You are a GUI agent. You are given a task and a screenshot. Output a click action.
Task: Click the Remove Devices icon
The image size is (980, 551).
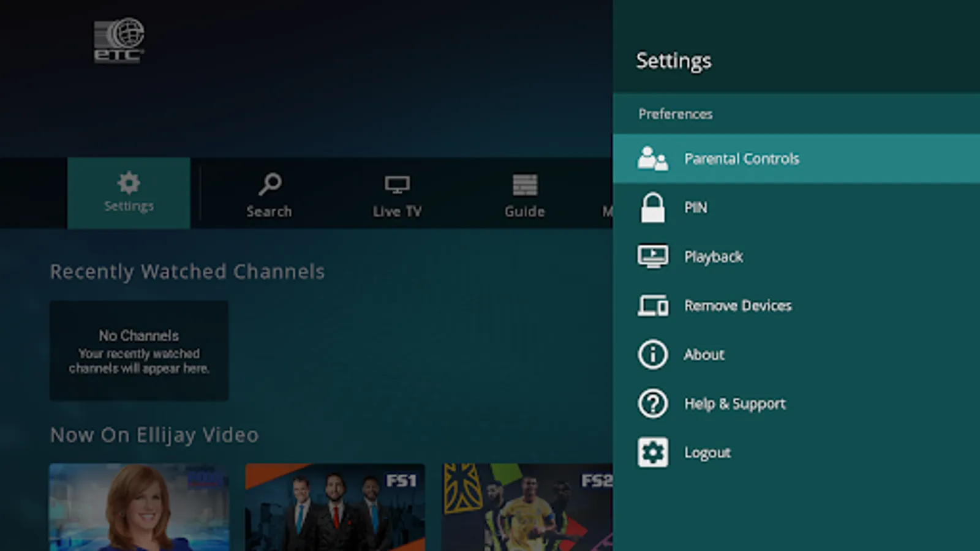point(653,305)
